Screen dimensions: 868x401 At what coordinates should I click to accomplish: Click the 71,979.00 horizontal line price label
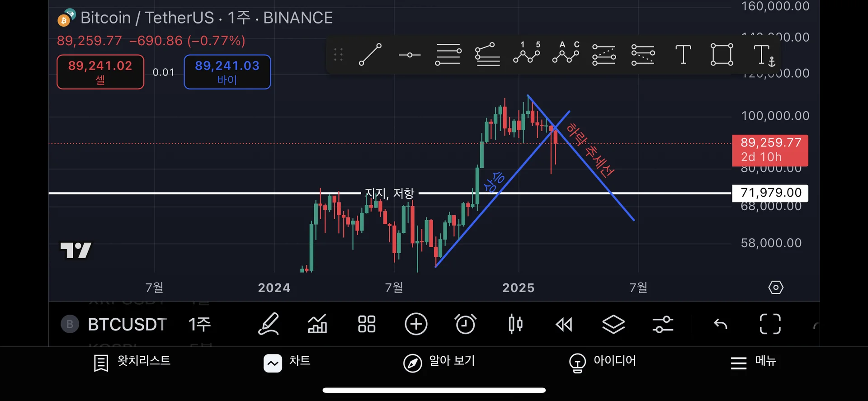770,193
